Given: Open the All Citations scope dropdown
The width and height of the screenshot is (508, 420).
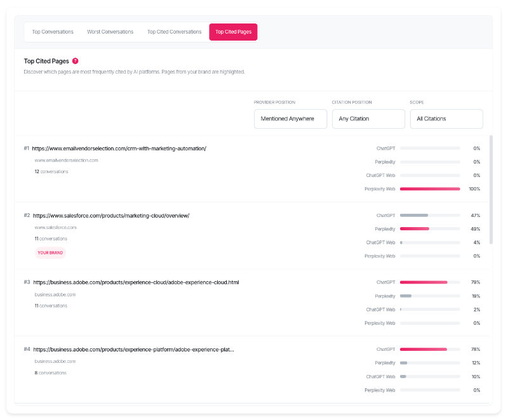Looking at the screenshot, I should 446,119.
